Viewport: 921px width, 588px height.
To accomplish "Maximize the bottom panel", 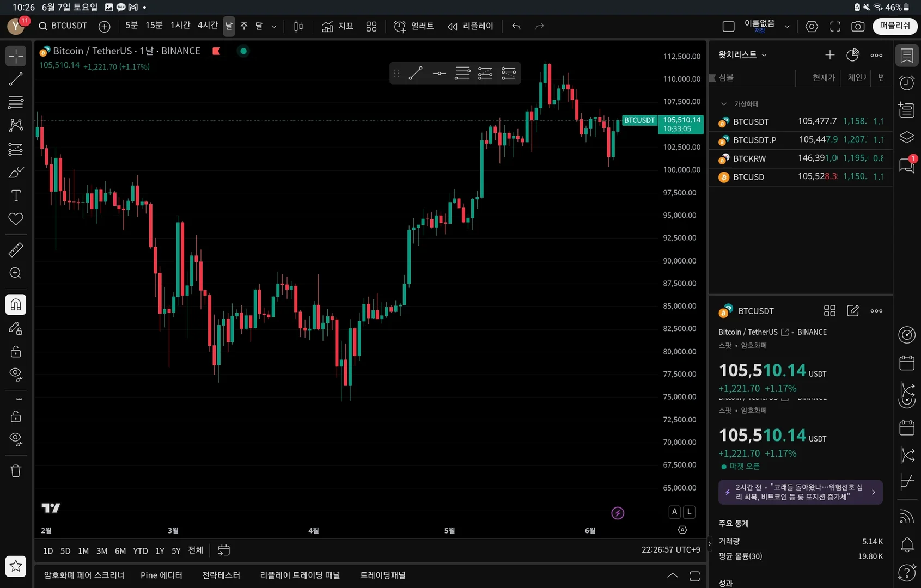I will (x=695, y=576).
